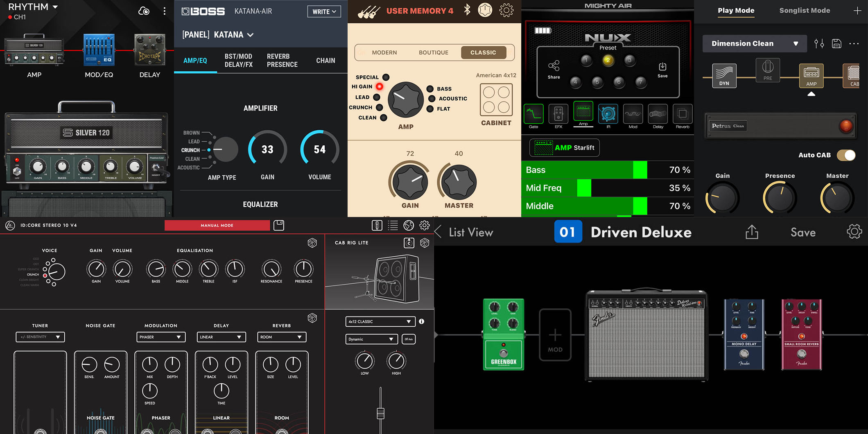Select the CLEAN amp voicing dot

[384, 118]
